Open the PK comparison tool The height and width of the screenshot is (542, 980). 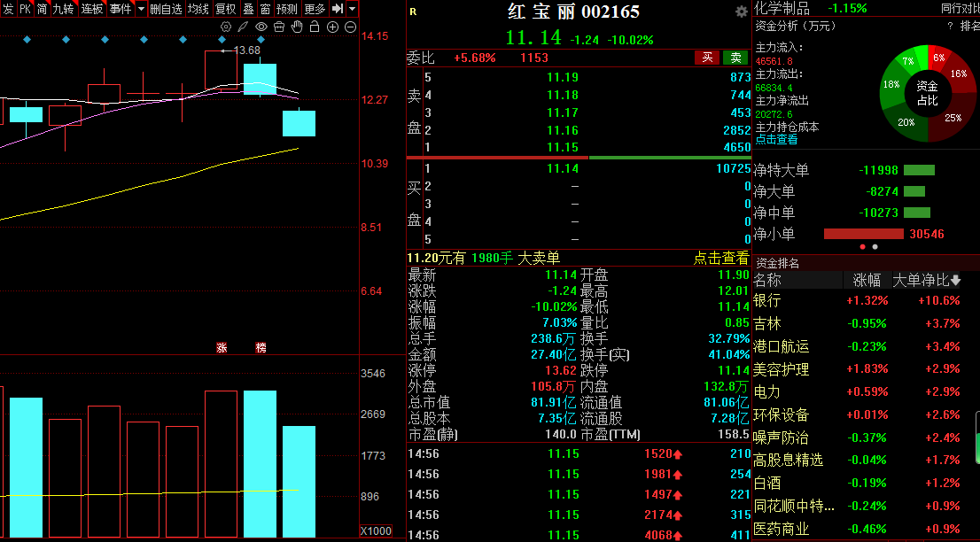pyautogui.click(x=25, y=9)
